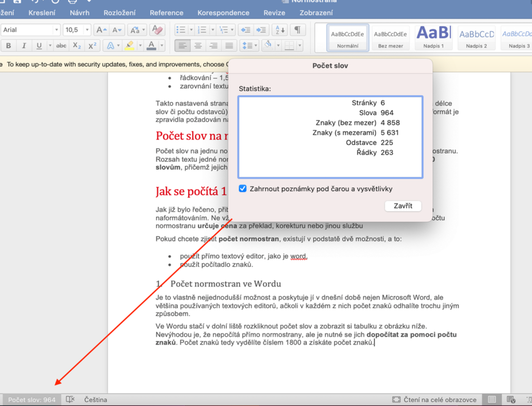Image resolution: width=532 pixels, height=406 pixels.
Task: Open the Revize ribbon tab
Action: click(x=274, y=12)
